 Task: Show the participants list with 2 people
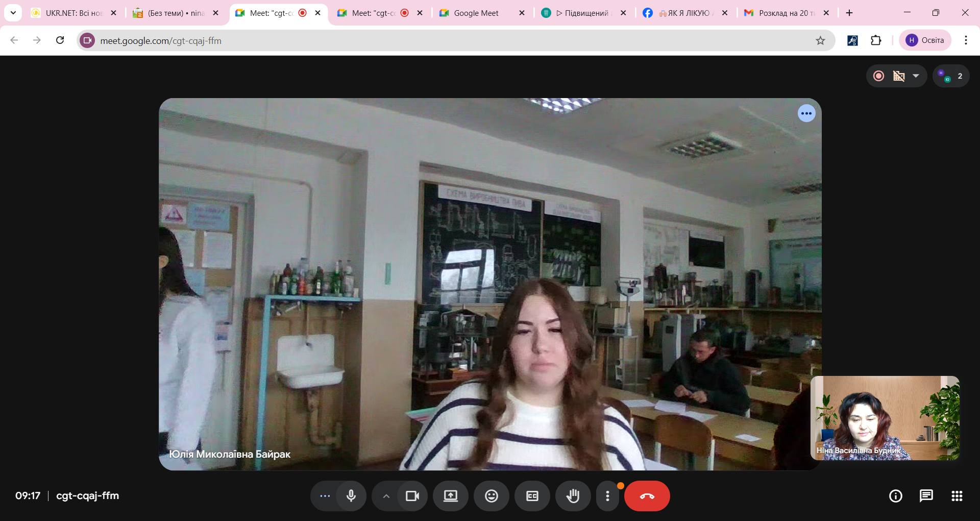coord(950,76)
